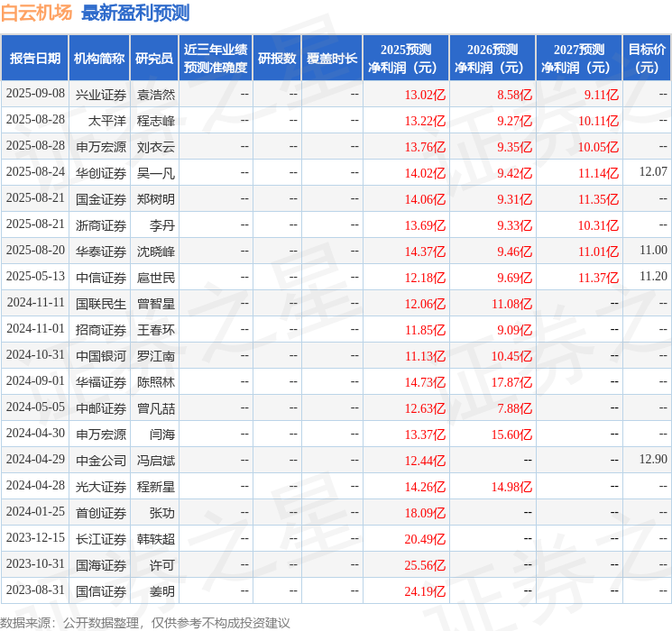Click researcher 李丹
672x631 pixels.
click(162, 225)
